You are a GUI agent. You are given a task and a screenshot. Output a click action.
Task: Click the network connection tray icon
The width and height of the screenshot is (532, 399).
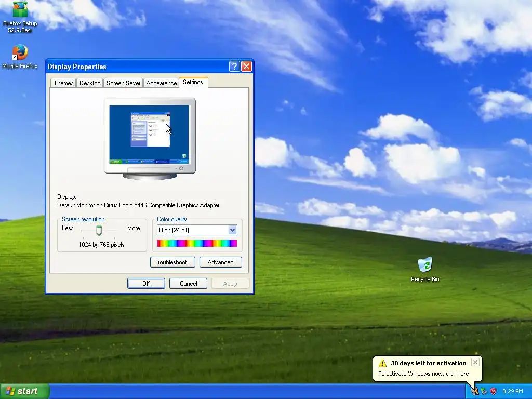point(484,391)
